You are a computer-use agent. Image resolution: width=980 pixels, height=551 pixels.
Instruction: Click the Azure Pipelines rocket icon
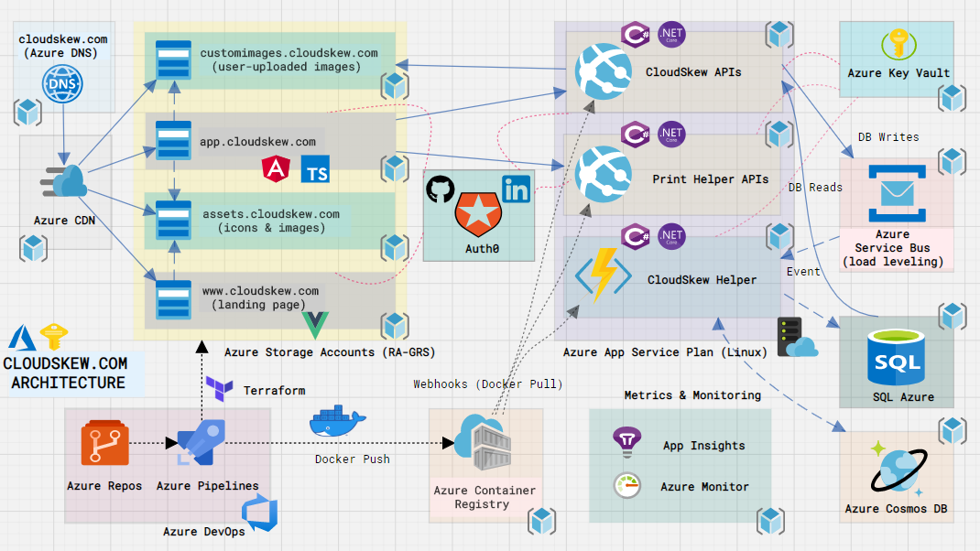coord(199,442)
